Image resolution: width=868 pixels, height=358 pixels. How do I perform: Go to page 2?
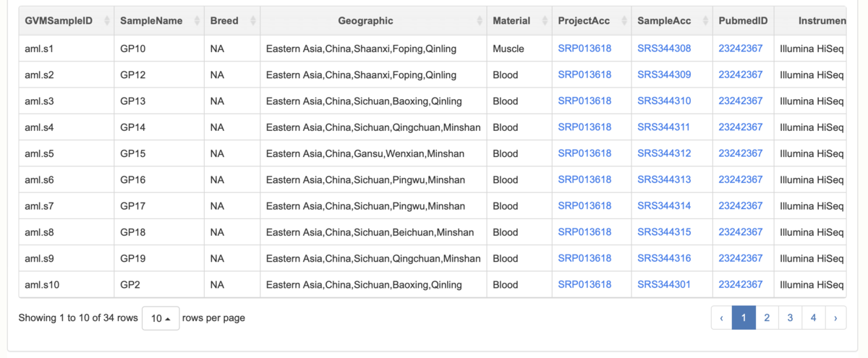(x=767, y=317)
